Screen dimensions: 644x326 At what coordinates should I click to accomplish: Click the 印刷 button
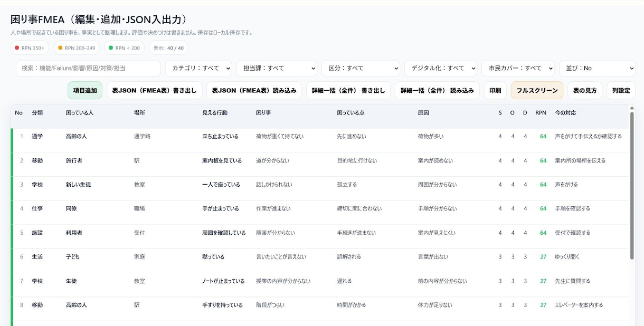(x=495, y=90)
